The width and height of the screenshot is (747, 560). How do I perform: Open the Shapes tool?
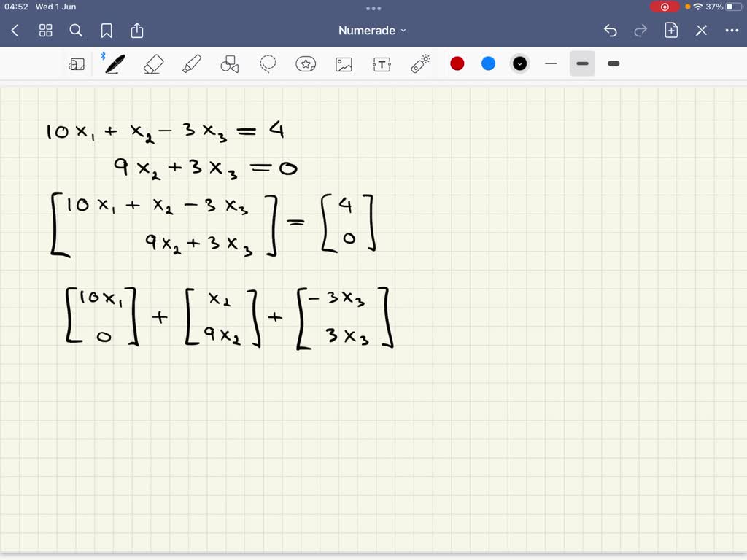tap(229, 63)
